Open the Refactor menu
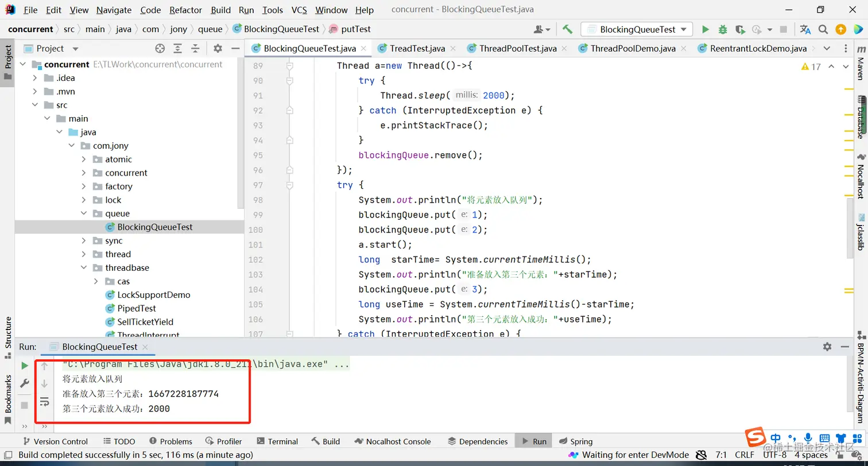 185,10
